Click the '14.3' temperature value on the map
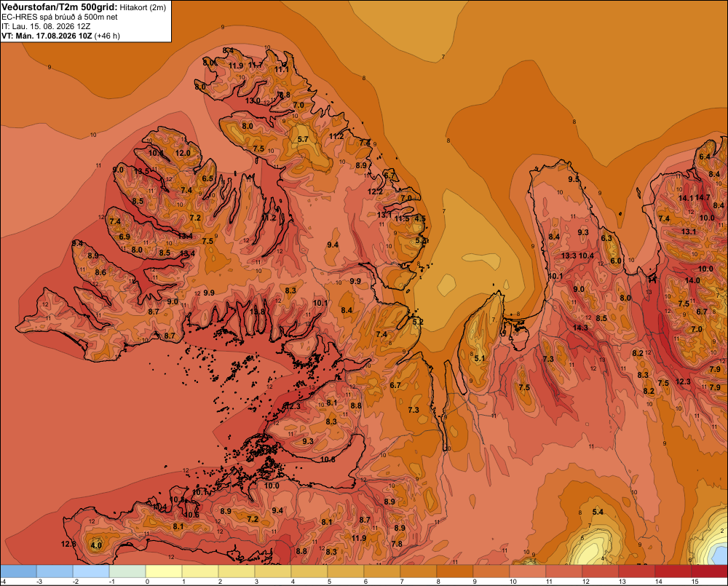Screen dimensions: 728x586 pyautogui.click(x=580, y=328)
